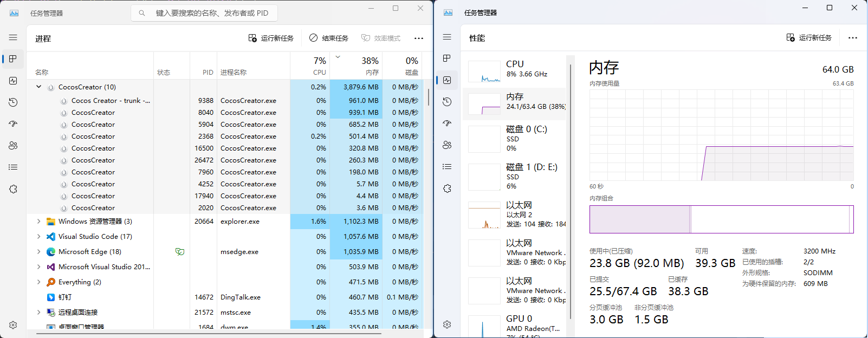Click the Windows 资源管理器 folder icon

(x=51, y=221)
